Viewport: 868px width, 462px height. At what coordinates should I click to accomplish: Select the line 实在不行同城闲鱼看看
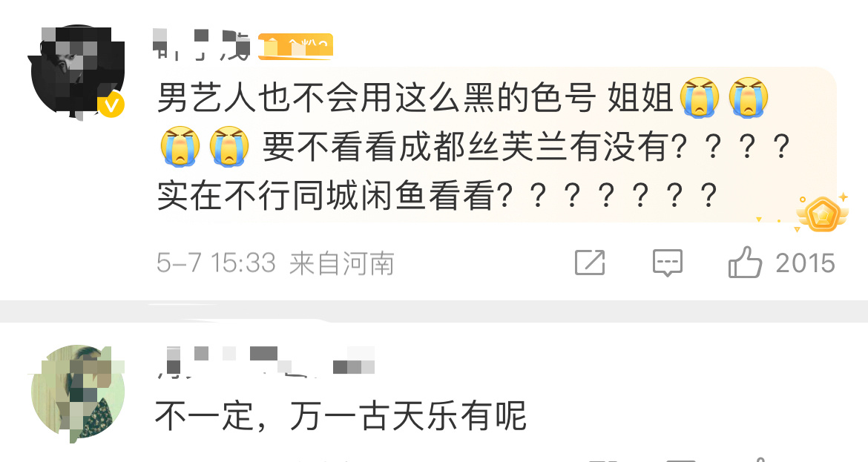click(x=326, y=196)
